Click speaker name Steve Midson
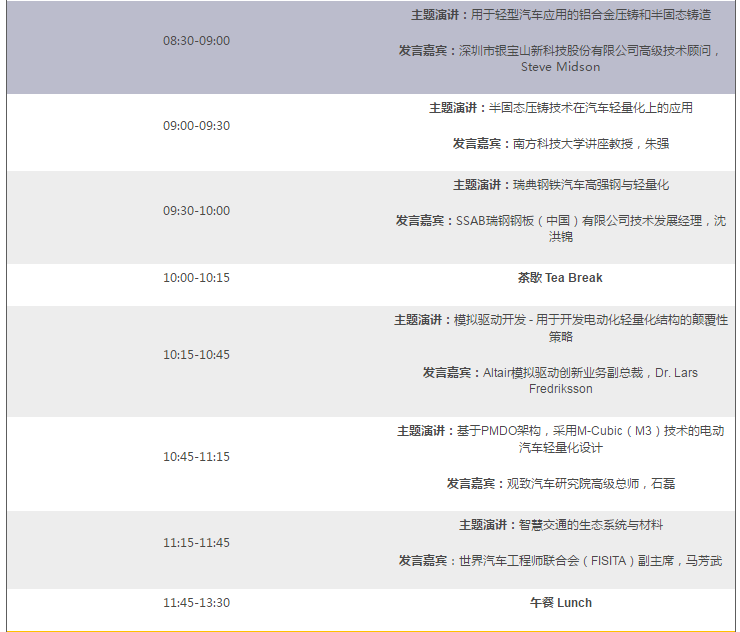Image resolution: width=740 pixels, height=632 pixels. [560, 67]
